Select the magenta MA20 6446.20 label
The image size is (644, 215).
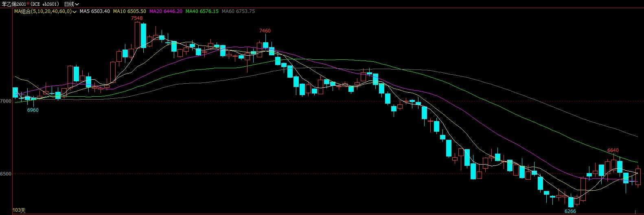point(166,11)
